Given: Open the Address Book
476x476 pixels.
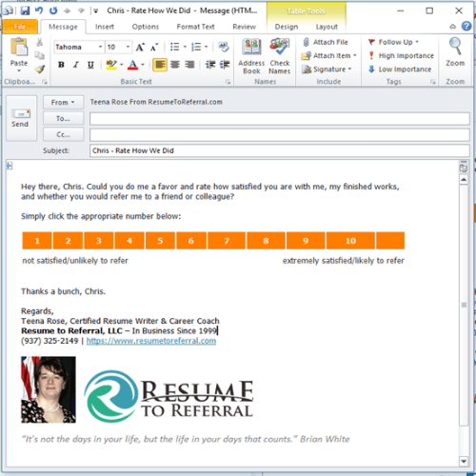Looking at the screenshot, I should [251, 56].
